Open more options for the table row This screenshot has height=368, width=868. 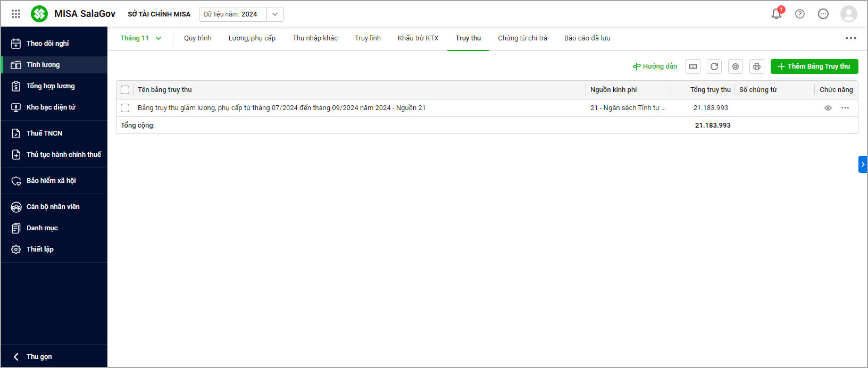tap(845, 108)
